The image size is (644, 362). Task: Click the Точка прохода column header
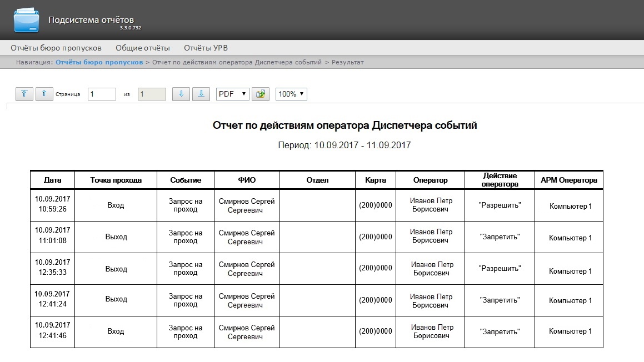coord(116,180)
